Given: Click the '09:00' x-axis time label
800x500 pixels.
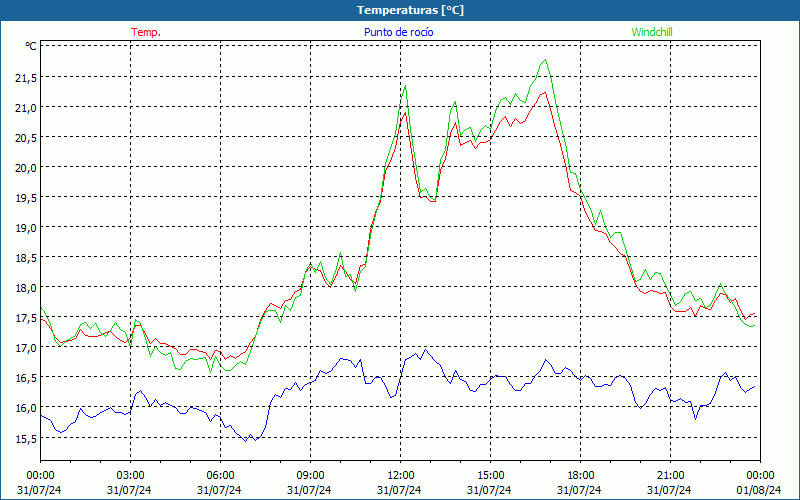Looking at the screenshot, I should [x=310, y=475].
